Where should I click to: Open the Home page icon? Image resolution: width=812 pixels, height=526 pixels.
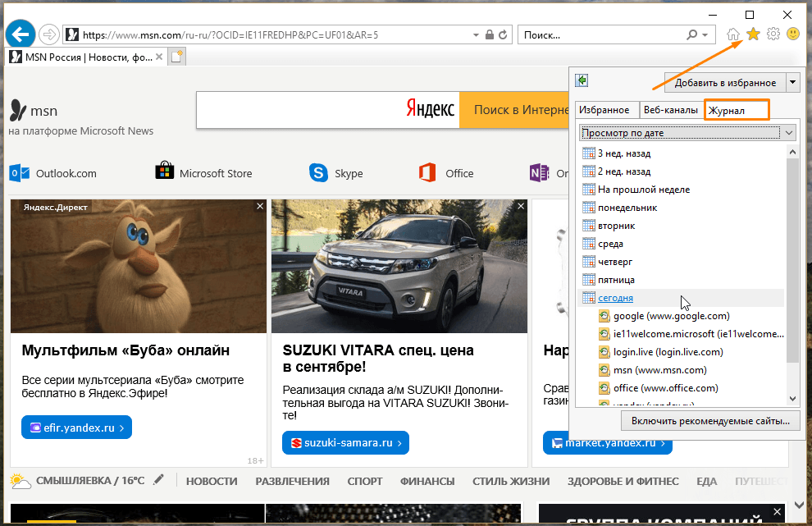[733, 34]
